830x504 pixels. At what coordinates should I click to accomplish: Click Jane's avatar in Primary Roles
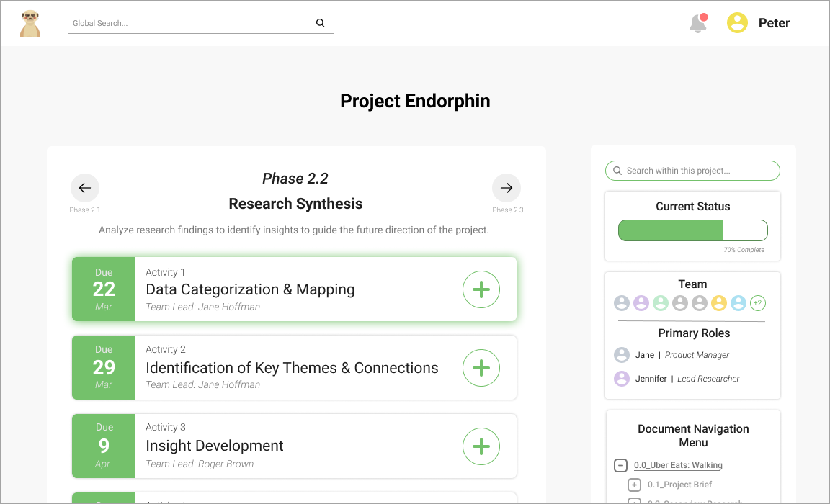pyautogui.click(x=622, y=355)
